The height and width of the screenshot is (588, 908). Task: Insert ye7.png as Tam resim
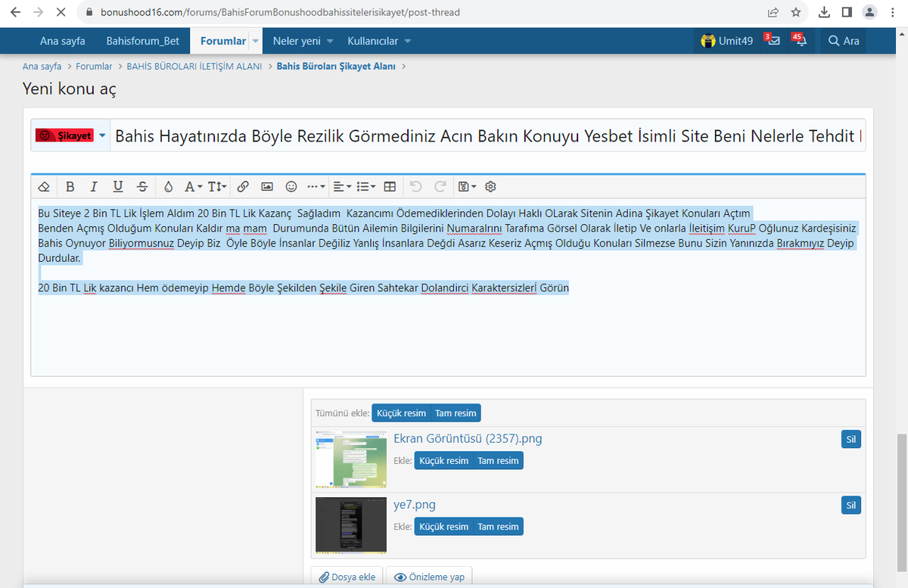[498, 527]
